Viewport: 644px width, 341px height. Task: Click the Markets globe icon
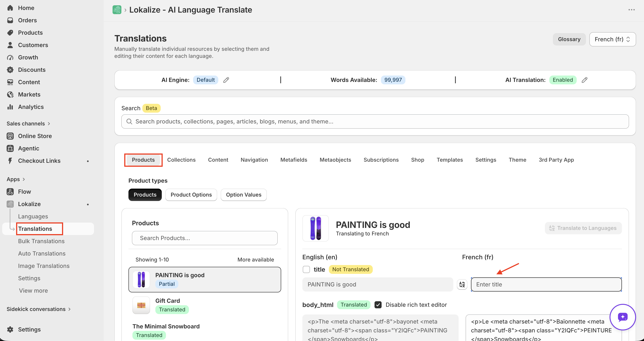click(10, 95)
